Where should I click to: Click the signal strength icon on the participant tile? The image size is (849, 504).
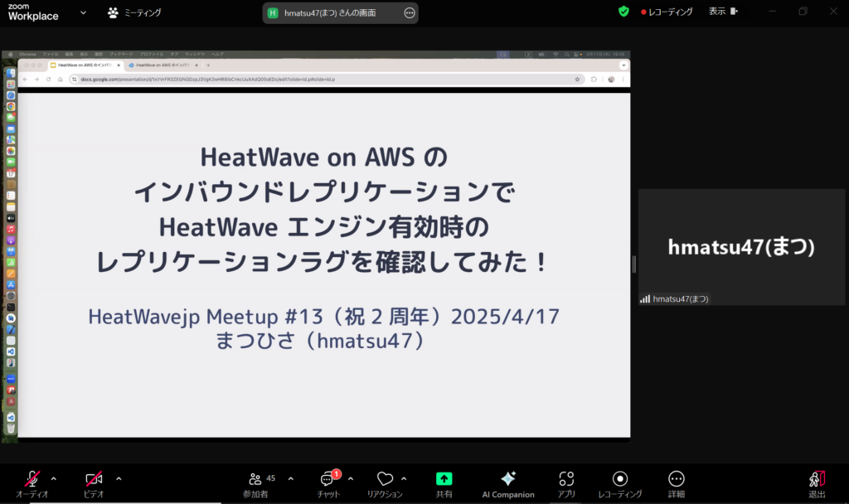645,298
